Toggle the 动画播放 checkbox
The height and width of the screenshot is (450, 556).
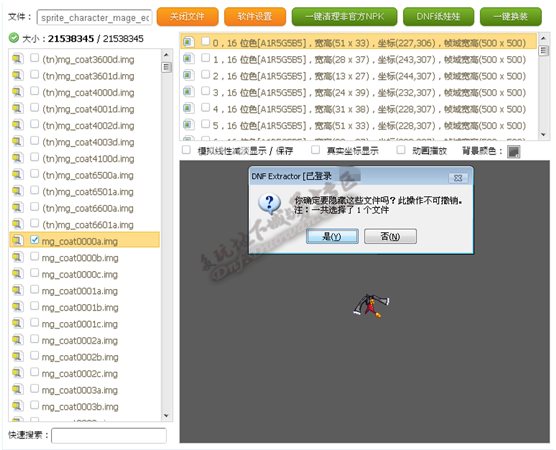tap(401, 150)
